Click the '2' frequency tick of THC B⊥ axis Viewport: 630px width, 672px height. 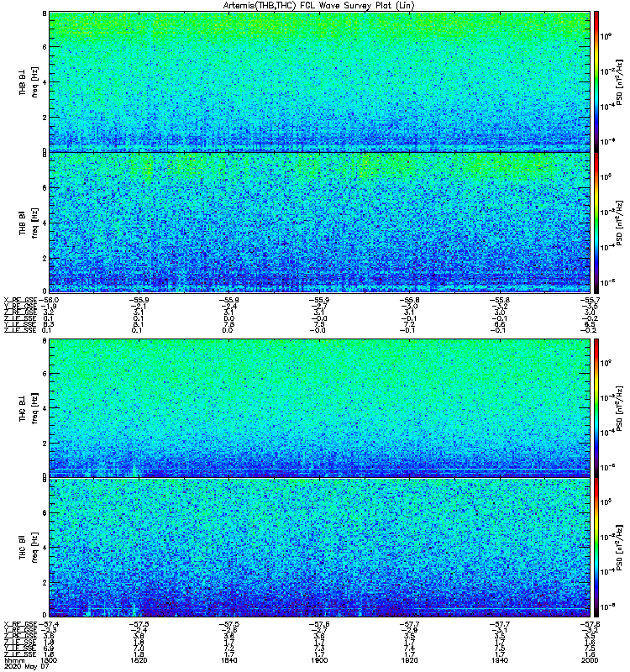point(45,444)
